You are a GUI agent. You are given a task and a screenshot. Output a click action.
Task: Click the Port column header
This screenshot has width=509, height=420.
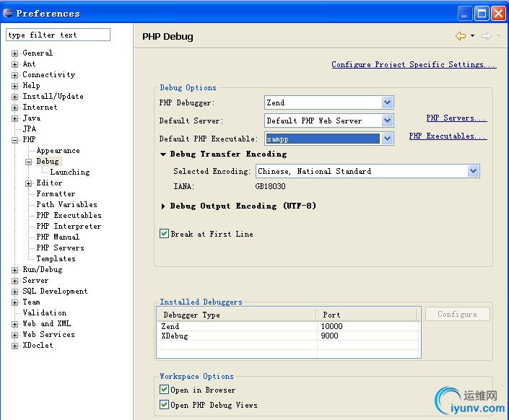(367, 315)
